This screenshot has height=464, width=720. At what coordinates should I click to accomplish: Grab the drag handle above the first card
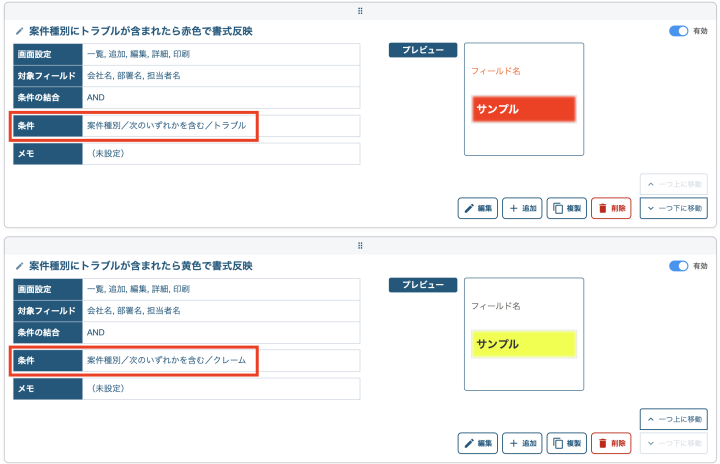tap(360, 10)
